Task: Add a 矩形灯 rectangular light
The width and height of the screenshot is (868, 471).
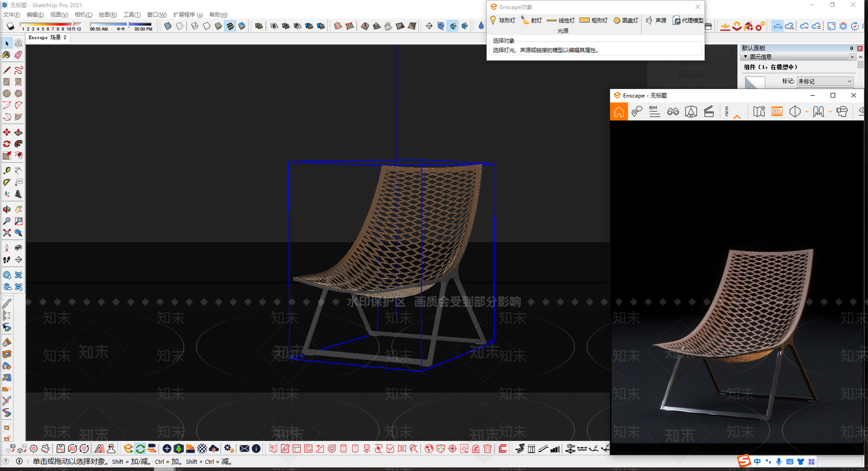Action: coord(593,20)
